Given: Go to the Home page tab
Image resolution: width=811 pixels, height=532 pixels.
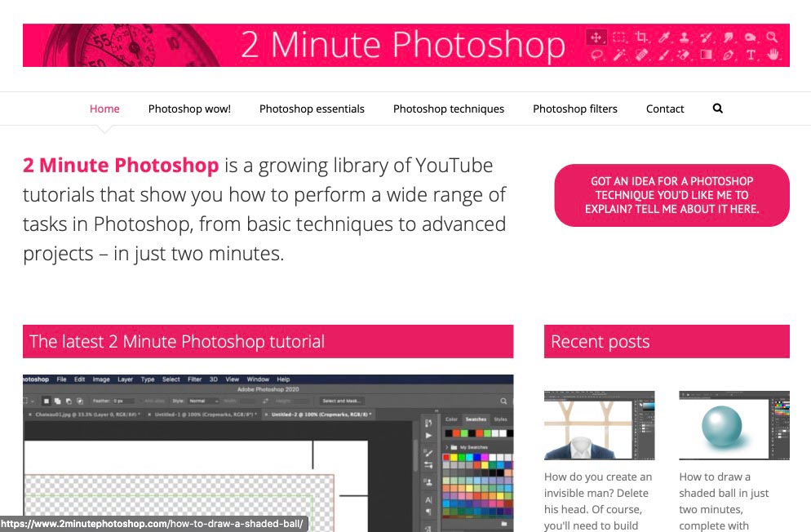Looking at the screenshot, I should click(104, 109).
